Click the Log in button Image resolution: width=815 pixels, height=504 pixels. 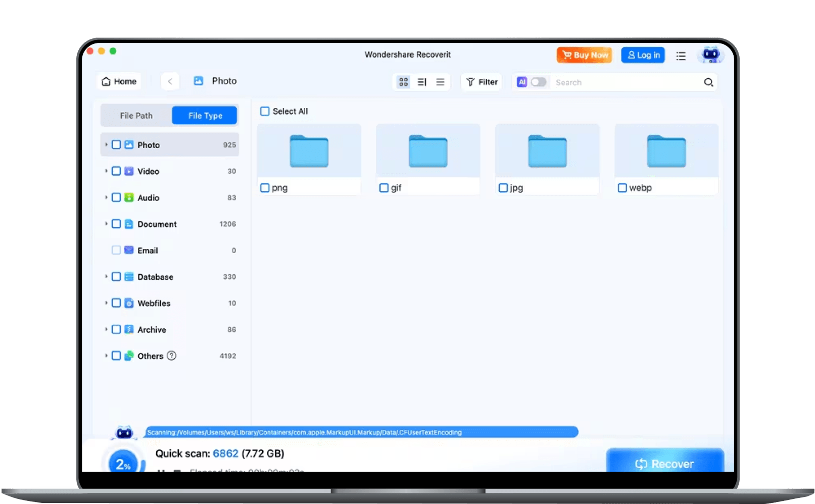643,55
